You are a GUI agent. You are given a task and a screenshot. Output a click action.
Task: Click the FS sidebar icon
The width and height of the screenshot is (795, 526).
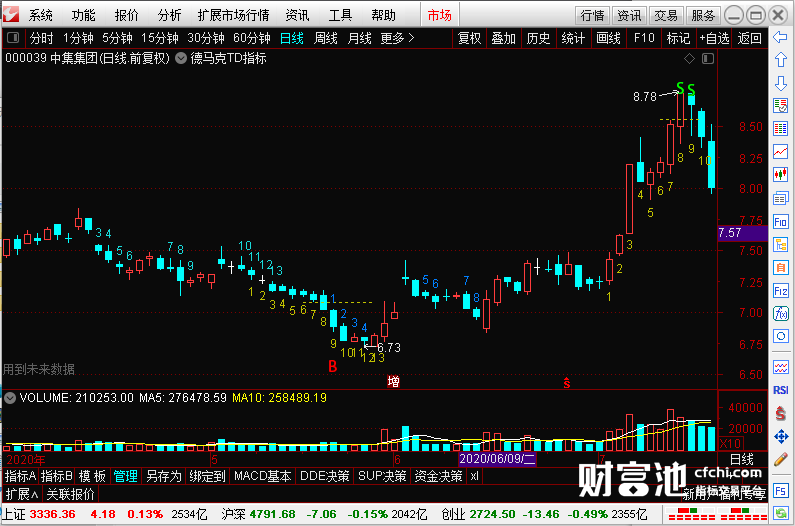780,490
